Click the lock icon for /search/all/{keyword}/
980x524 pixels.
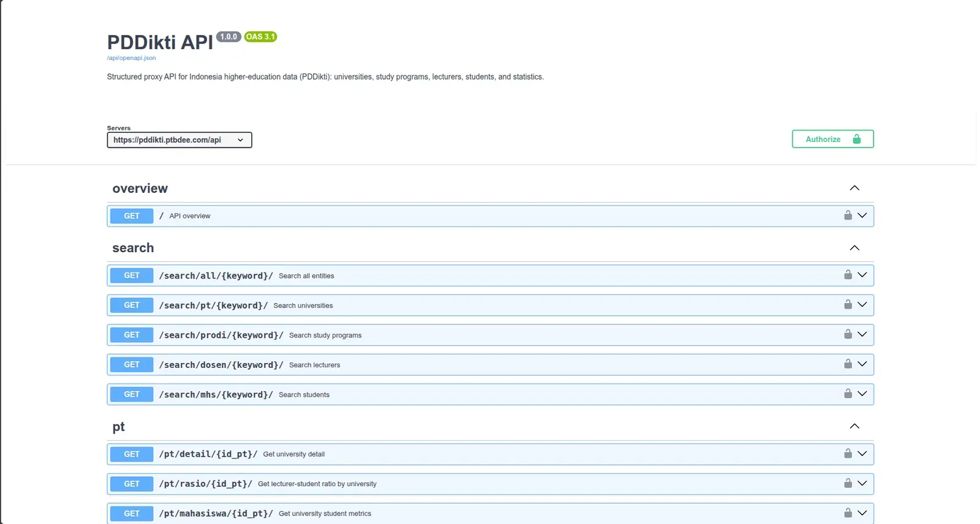848,275
